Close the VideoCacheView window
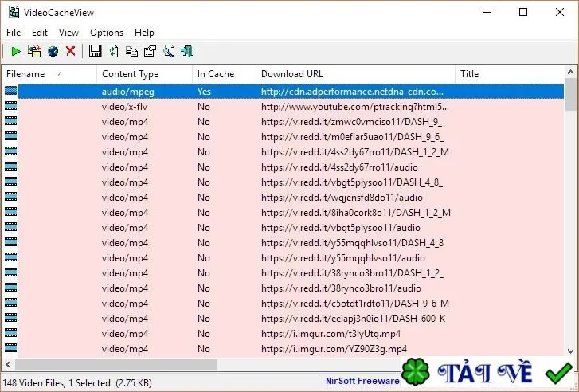 tap(559, 12)
